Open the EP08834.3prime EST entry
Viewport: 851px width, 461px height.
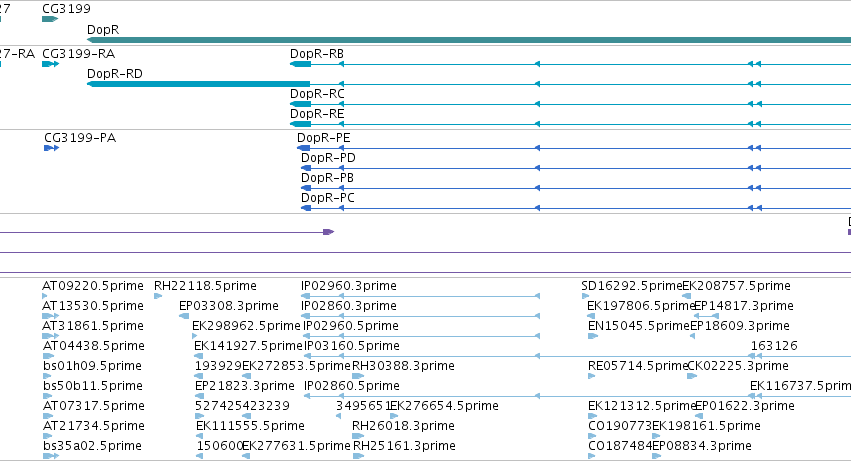pyautogui.click(x=702, y=446)
